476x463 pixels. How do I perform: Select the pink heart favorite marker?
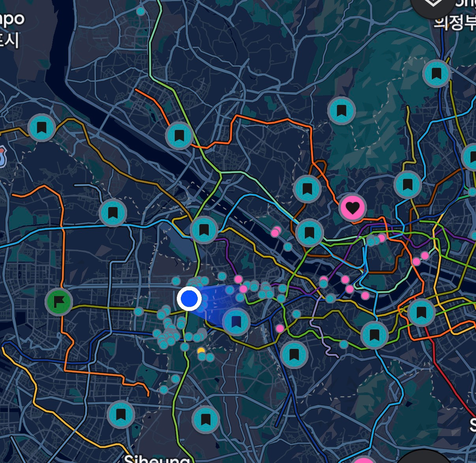click(x=352, y=207)
